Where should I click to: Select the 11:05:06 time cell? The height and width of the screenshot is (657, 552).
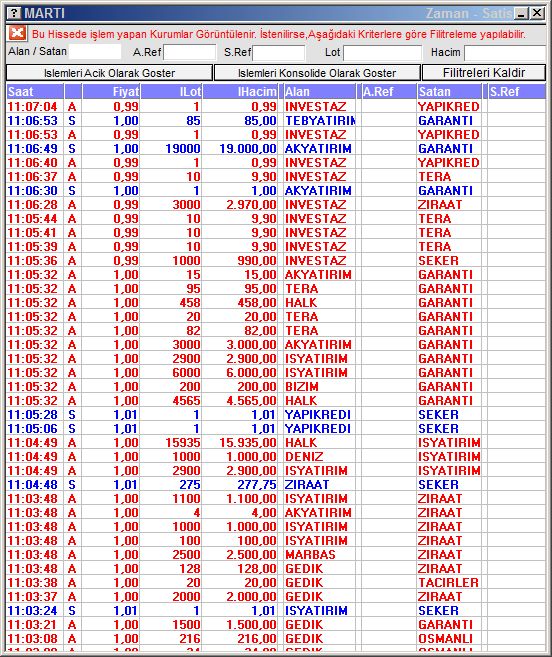(32, 429)
